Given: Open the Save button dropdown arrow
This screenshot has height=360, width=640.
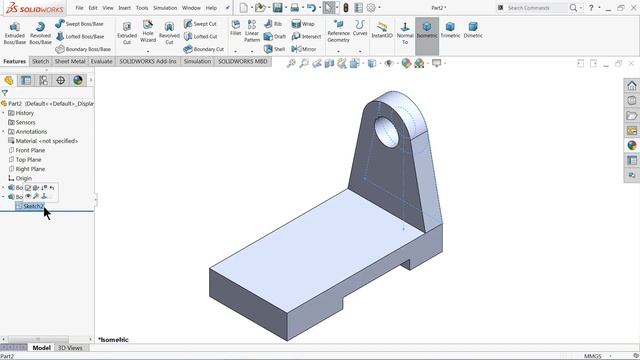Looking at the screenshot, I should click(286, 8).
